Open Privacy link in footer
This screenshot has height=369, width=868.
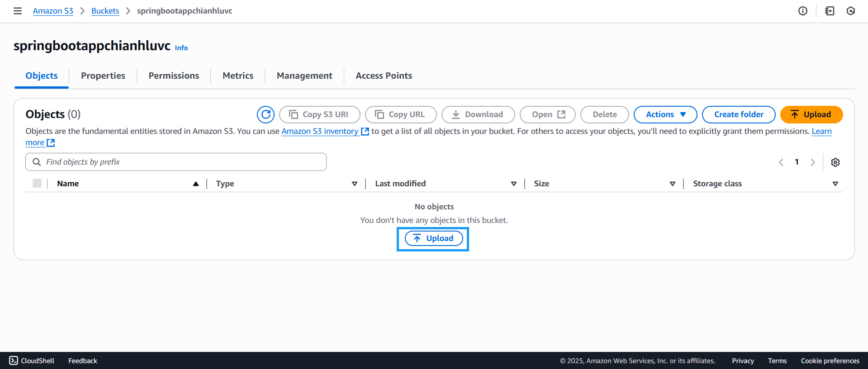point(743,360)
